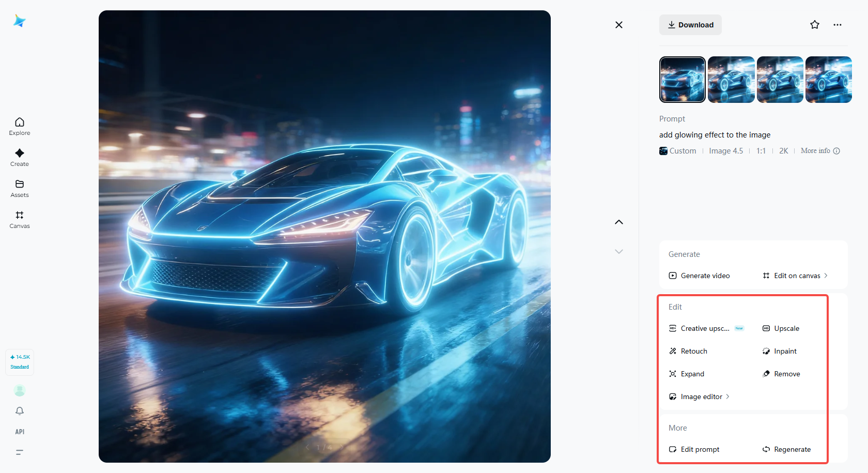868x473 pixels.
Task: Open the Image editor submenu
Action: click(700, 396)
